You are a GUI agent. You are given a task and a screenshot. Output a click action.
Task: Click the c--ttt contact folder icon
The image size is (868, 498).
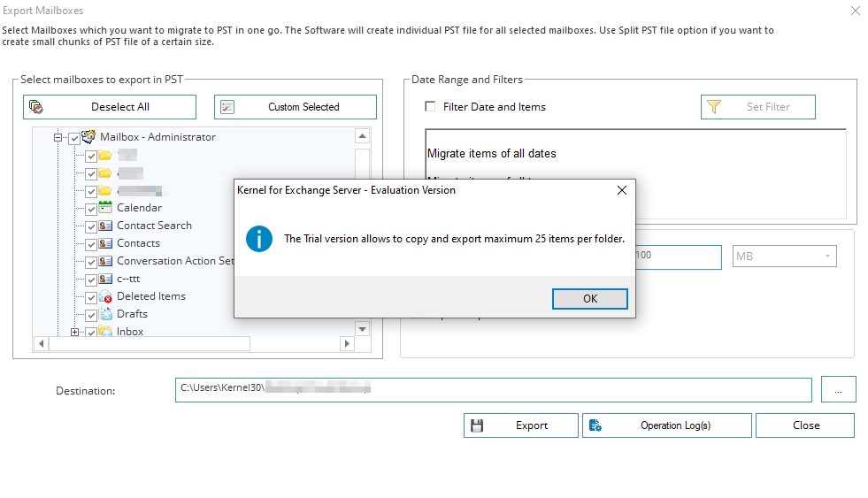click(105, 279)
